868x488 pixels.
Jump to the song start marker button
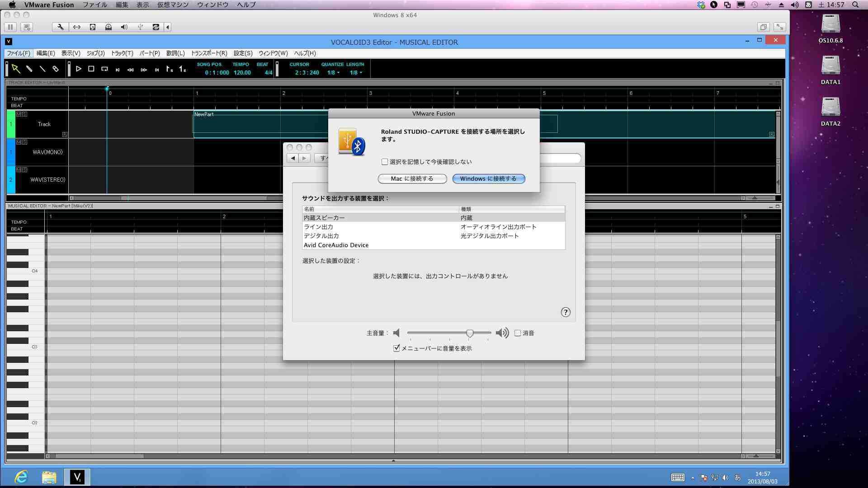[118, 70]
